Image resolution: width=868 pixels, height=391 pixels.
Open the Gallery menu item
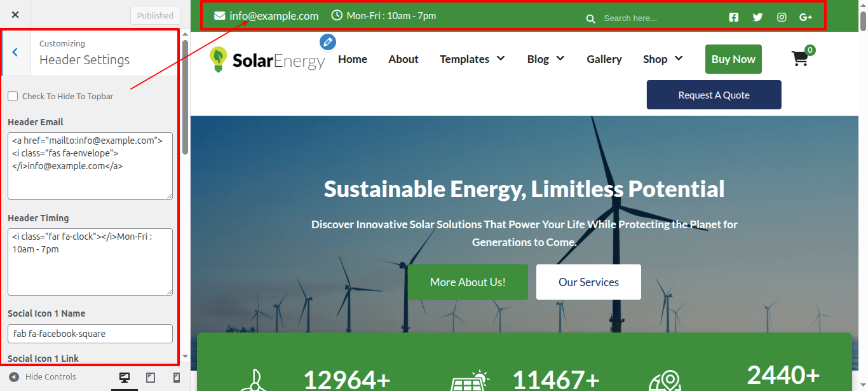pyautogui.click(x=604, y=59)
